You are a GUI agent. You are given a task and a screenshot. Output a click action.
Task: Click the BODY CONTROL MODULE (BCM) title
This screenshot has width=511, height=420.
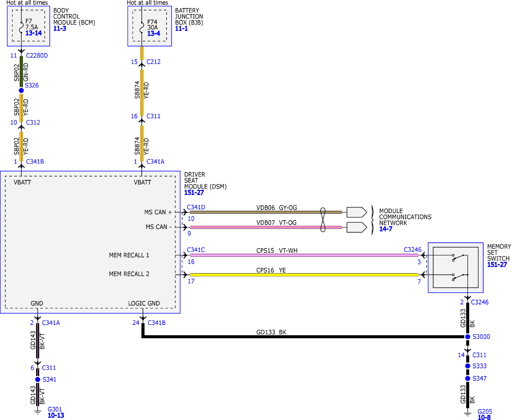(x=74, y=17)
